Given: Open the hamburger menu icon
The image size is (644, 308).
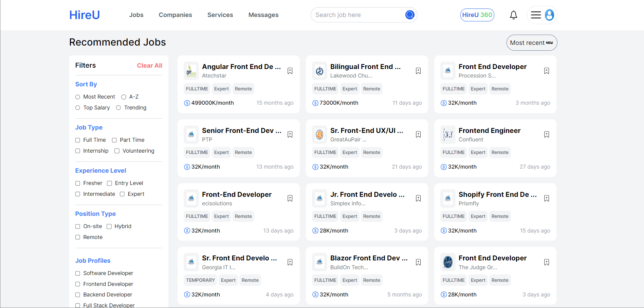Looking at the screenshot, I should 536,15.
